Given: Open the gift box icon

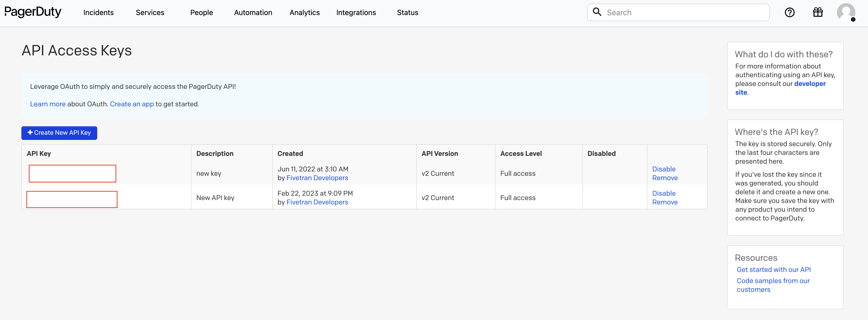Looking at the screenshot, I should (818, 12).
